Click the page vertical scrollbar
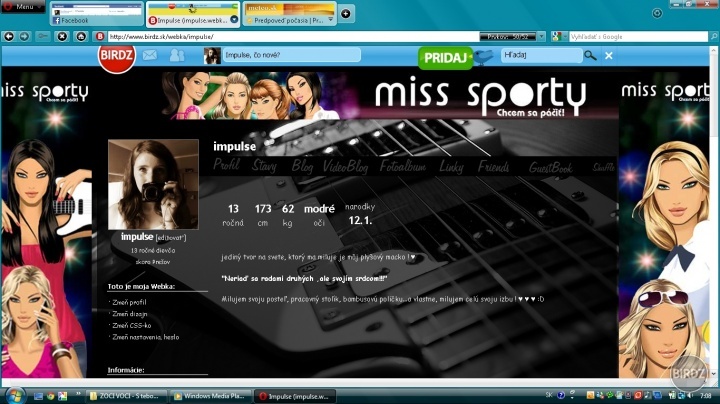The height and width of the screenshot is (404, 720). [715, 211]
